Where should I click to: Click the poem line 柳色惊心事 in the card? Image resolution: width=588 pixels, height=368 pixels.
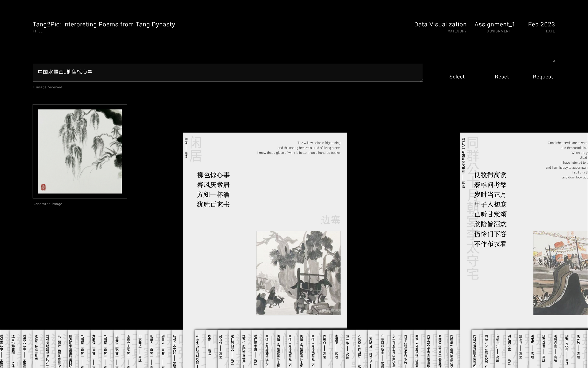point(213,175)
